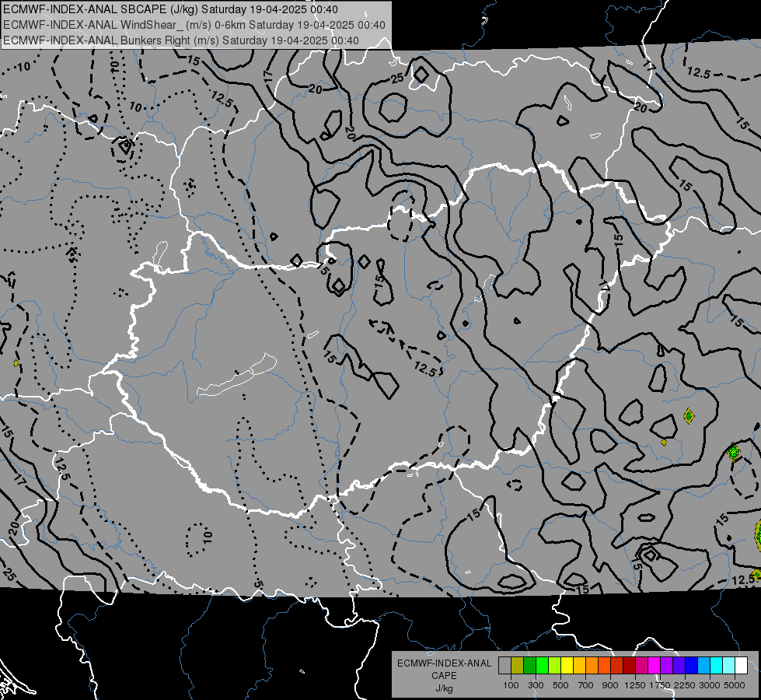Click the J/kg units label in the legend
This screenshot has height=700, width=761.
pos(444,688)
